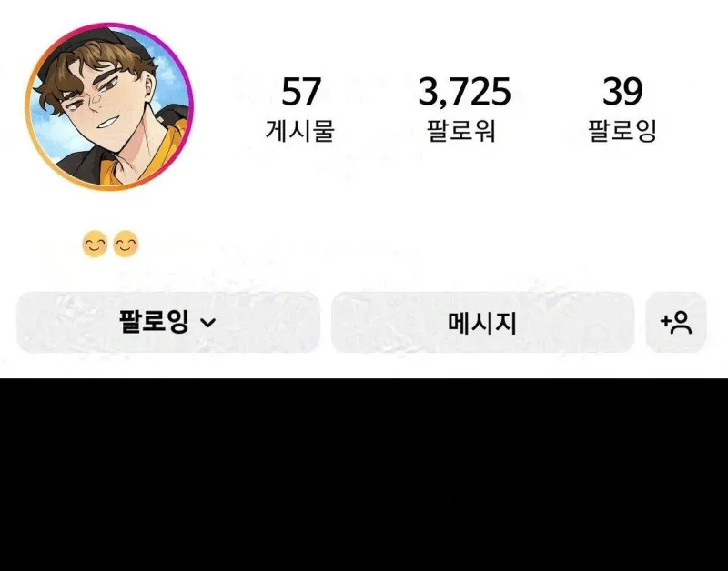Open the 39 following list
728x571 pixels.
click(622, 92)
